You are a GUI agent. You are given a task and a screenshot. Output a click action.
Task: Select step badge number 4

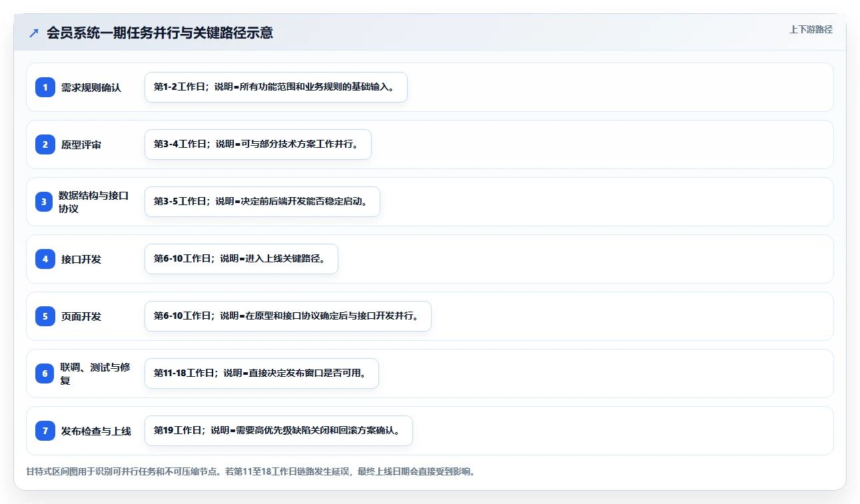point(45,259)
